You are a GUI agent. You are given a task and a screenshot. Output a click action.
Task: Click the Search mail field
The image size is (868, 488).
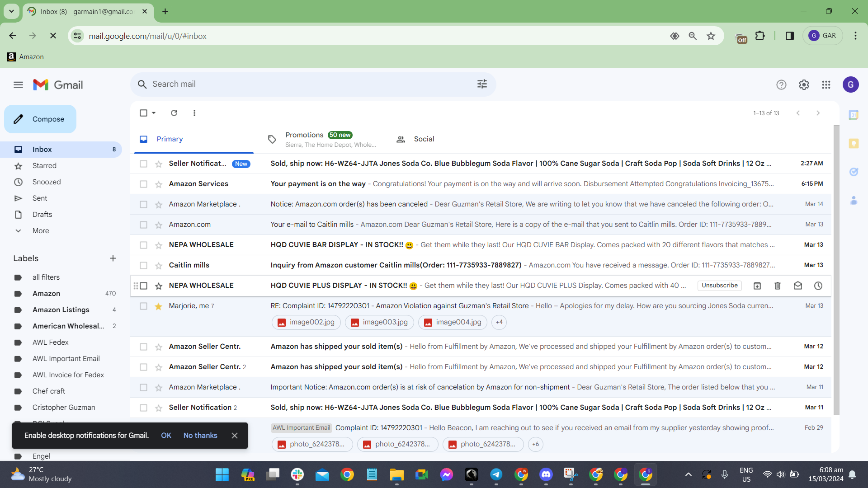(313, 84)
